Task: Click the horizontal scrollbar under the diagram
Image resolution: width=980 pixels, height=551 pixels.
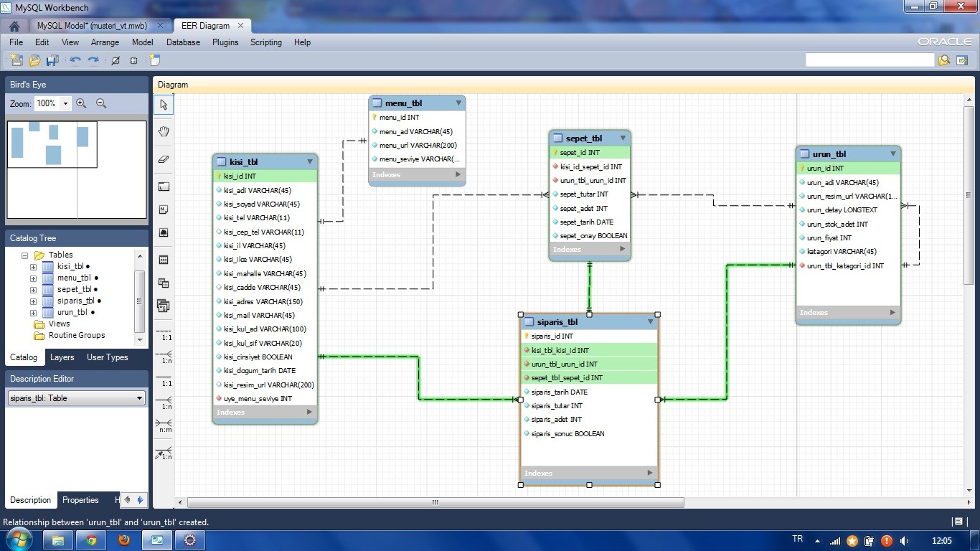Action: pos(435,503)
